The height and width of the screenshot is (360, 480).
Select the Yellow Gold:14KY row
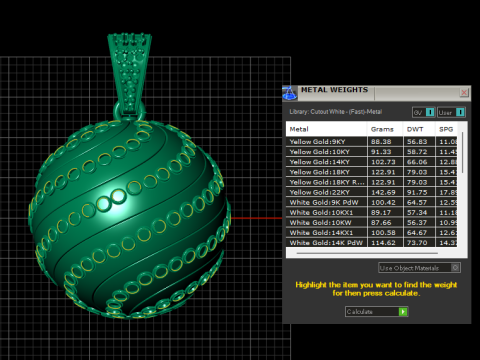click(371, 162)
